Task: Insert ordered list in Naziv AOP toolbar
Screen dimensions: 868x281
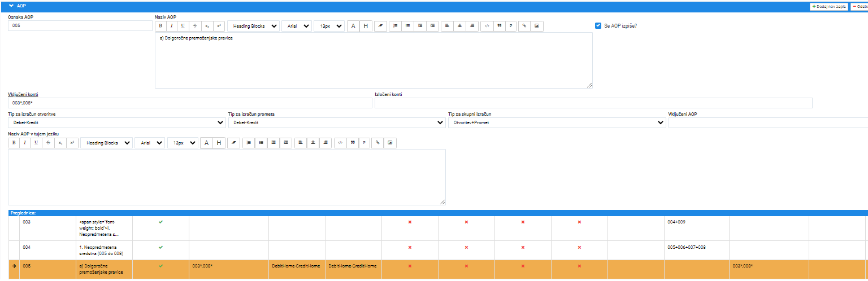Action: point(395,26)
